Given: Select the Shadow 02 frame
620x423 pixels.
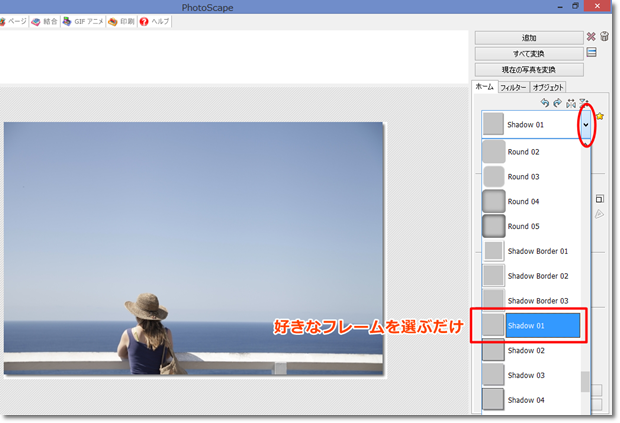Looking at the screenshot, I should pyautogui.click(x=531, y=351).
